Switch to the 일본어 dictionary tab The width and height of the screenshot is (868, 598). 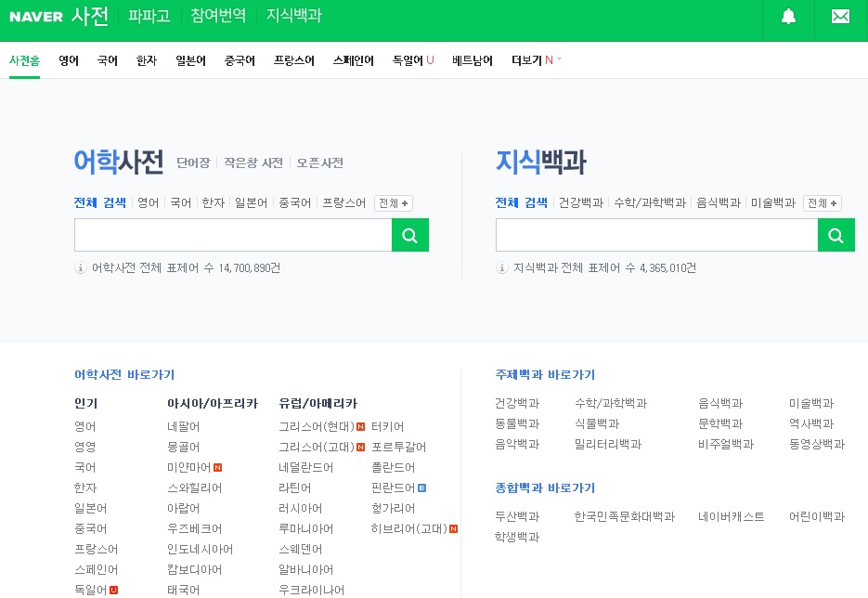pyautogui.click(x=188, y=59)
